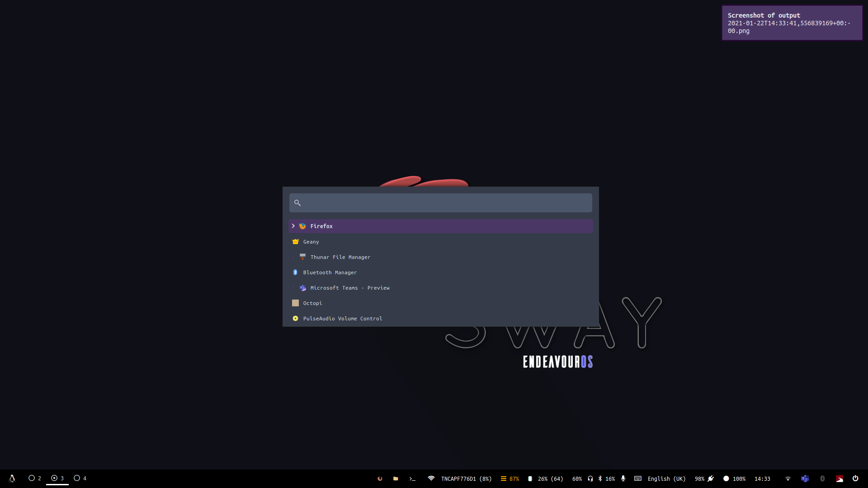The image size is (868, 488).
Task: Click the Microsoft Teams tray icon
Action: 805,479
